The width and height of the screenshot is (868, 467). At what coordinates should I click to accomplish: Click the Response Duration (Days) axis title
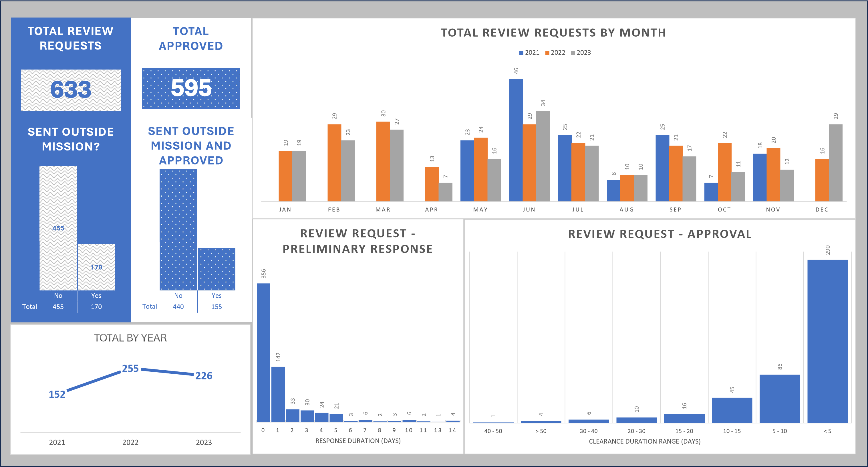point(358,441)
